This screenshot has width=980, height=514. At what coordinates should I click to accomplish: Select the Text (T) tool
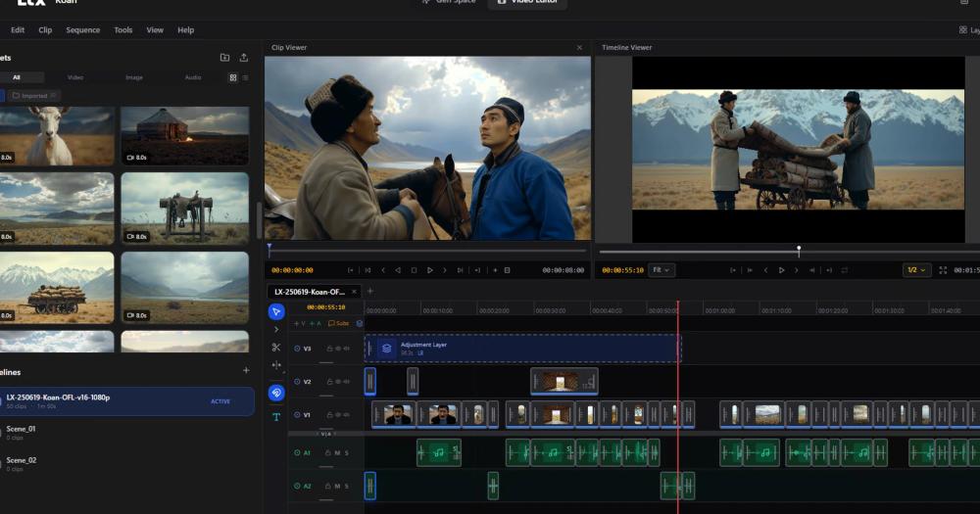tap(276, 416)
